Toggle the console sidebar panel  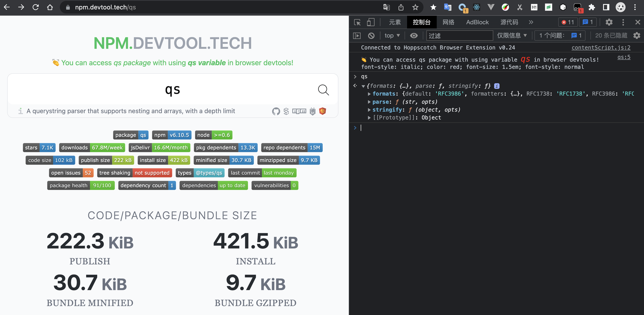(357, 35)
